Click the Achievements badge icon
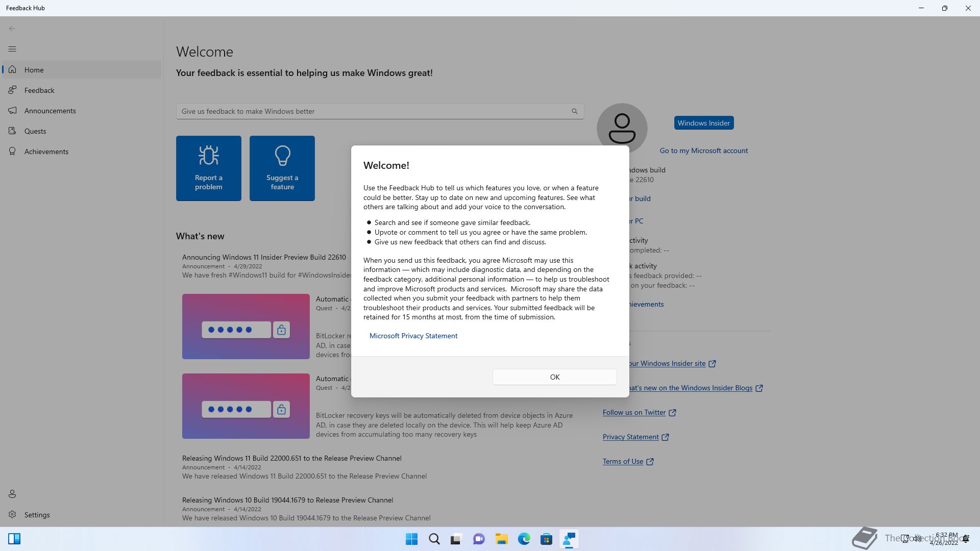 coord(12,151)
